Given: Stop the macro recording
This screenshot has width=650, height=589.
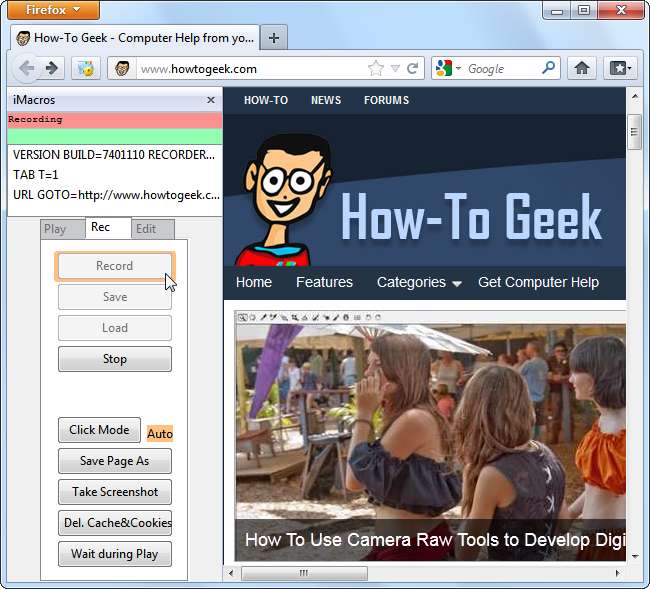Looking at the screenshot, I should coord(114,359).
